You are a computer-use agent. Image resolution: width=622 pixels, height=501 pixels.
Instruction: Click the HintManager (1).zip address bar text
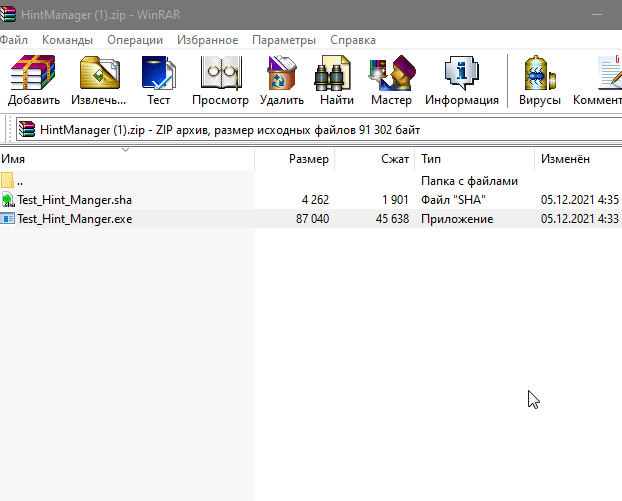tap(230, 130)
